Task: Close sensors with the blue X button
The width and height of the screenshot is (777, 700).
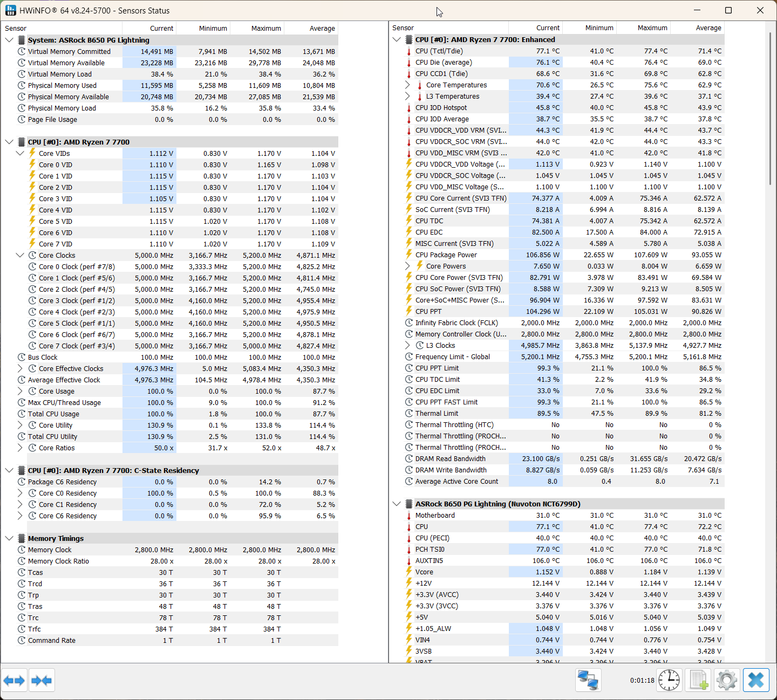Action: tap(756, 681)
